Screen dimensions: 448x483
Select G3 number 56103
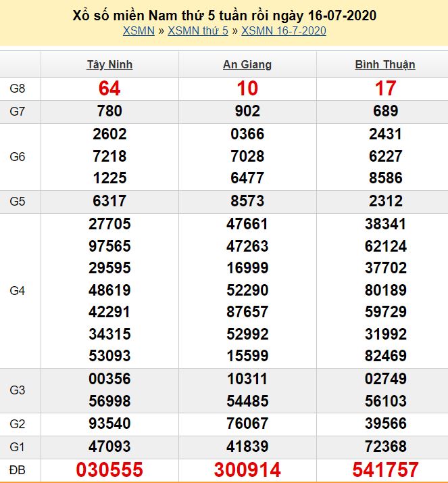(x=386, y=401)
